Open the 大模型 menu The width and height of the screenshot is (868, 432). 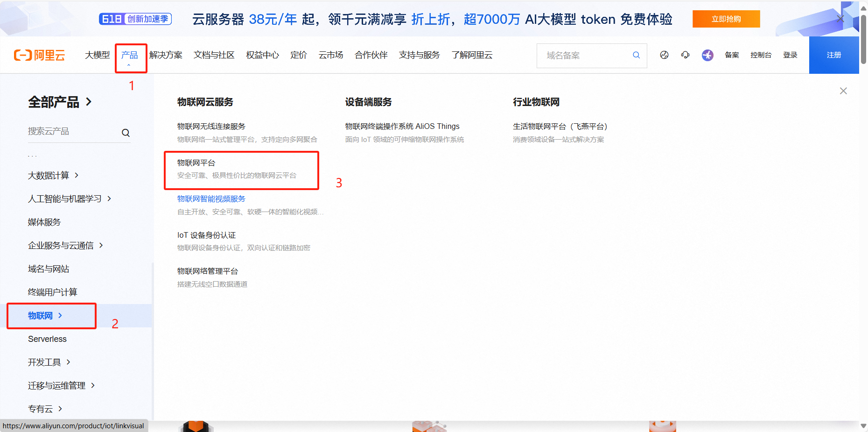pos(98,55)
